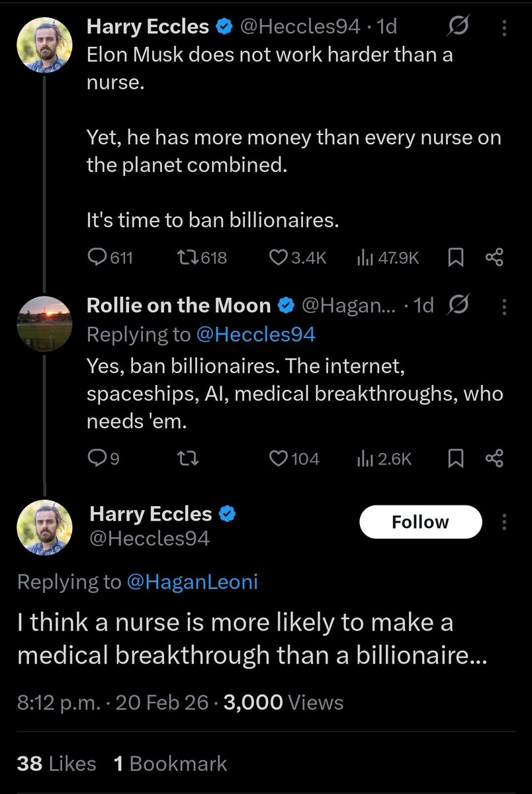The height and width of the screenshot is (794, 532).
Task: Open more options beside Follow button
Action: pos(505,523)
